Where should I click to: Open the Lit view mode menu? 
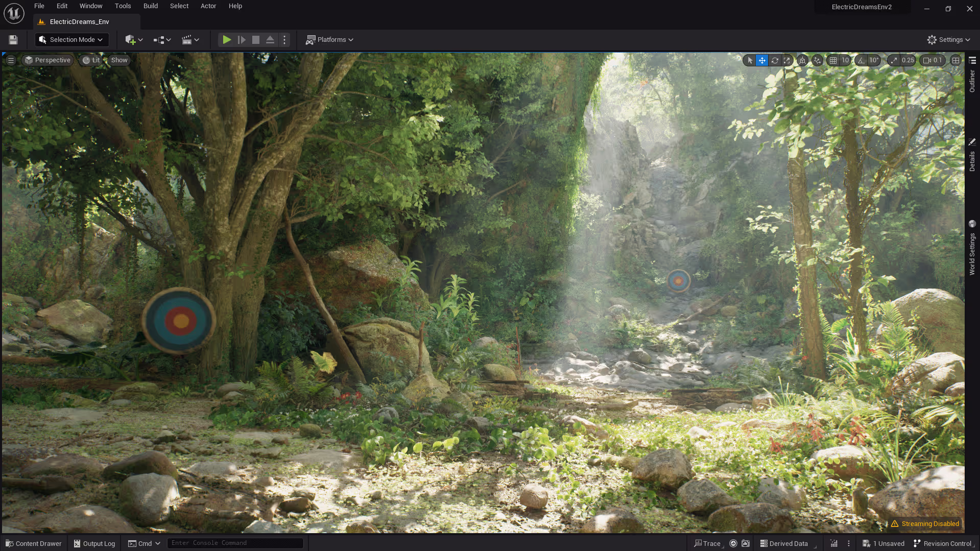coord(91,60)
